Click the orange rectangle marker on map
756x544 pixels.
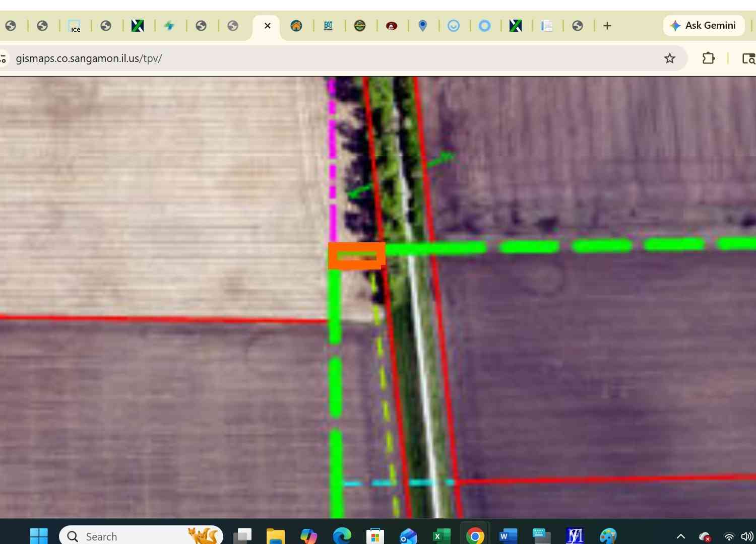point(357,256)
